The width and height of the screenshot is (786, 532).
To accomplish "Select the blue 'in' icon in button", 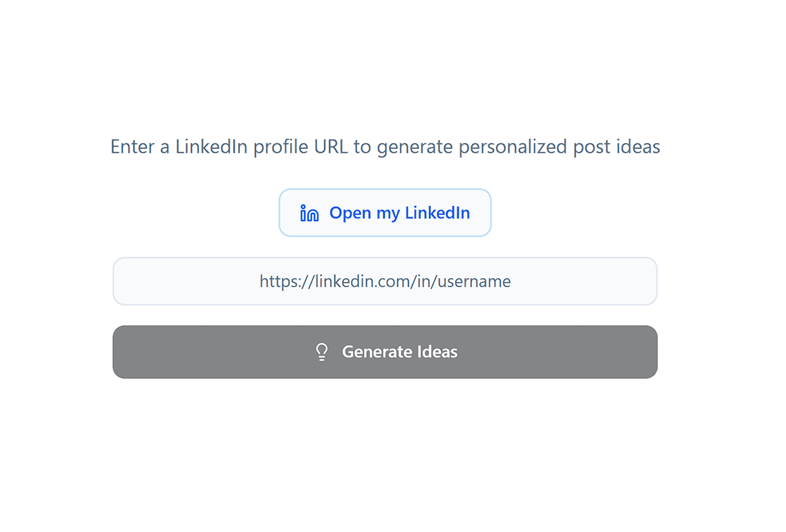I will [309, 213].
